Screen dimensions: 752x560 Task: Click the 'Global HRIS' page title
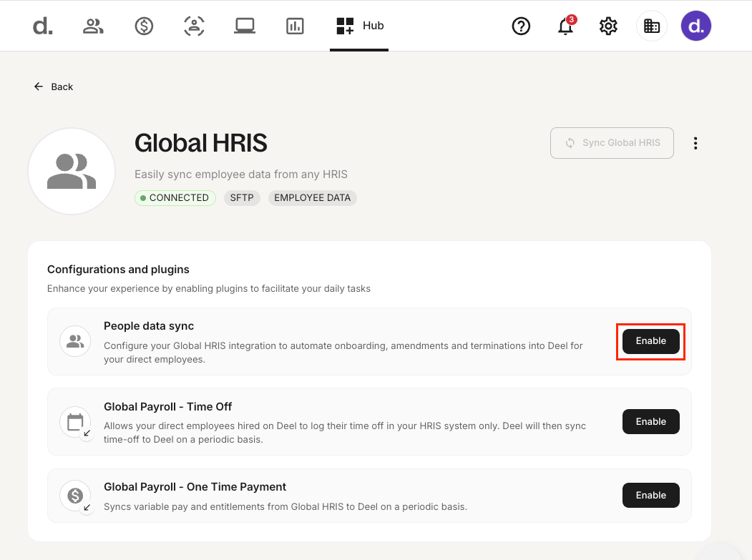coord(200,143)
